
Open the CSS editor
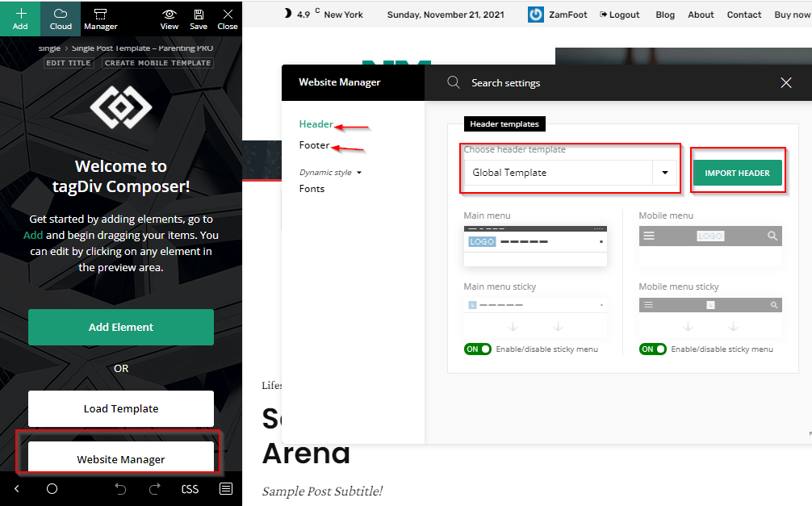tap(190, 489)
